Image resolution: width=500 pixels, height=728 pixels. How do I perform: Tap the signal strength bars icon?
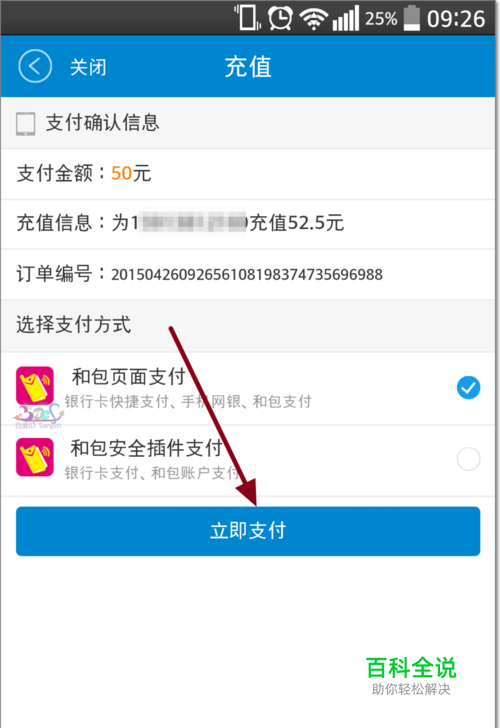click(x=346, y=19)
